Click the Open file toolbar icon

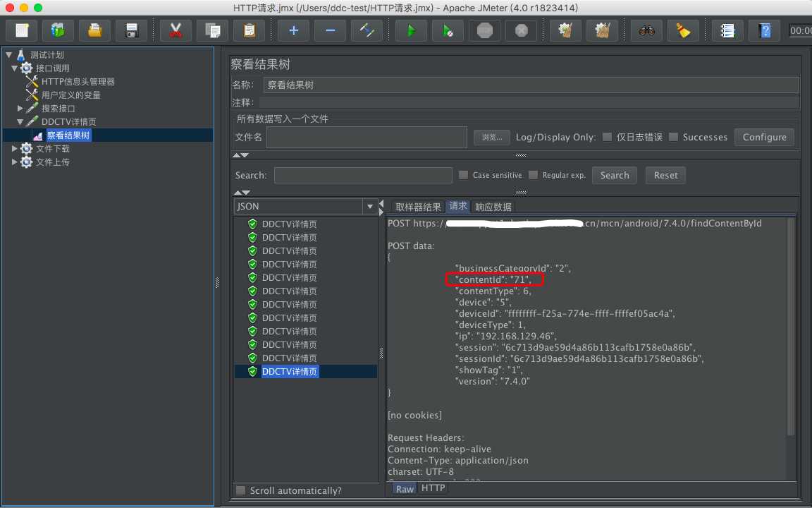tap(94, 30)
